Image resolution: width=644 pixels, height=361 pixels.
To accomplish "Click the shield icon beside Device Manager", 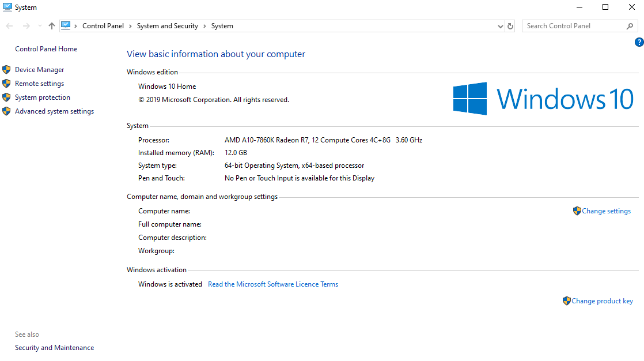I will 7,70.
